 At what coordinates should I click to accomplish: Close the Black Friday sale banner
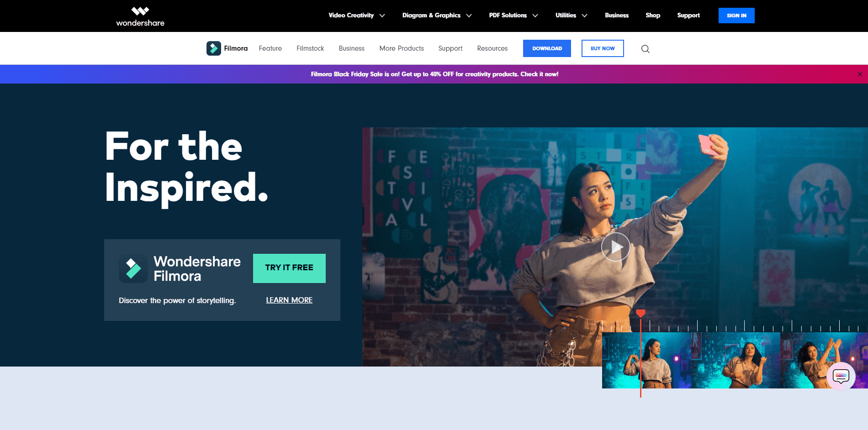[x=860, y=74]
